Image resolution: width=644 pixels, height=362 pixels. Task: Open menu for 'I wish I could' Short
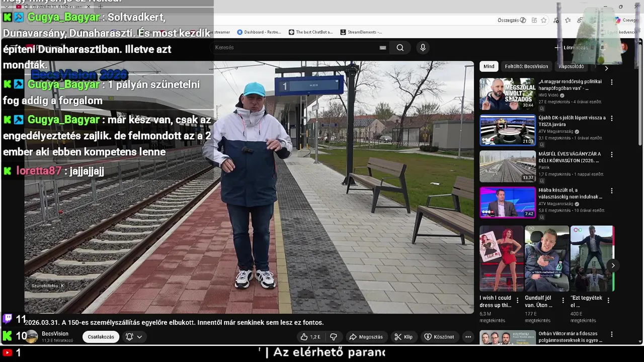(518, 300)
